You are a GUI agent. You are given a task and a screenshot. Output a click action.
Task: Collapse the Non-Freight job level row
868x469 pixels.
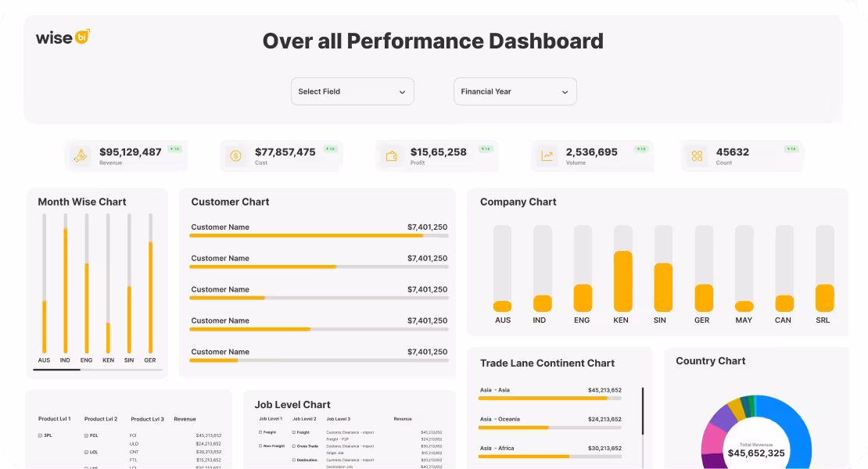tap(261, 446)
